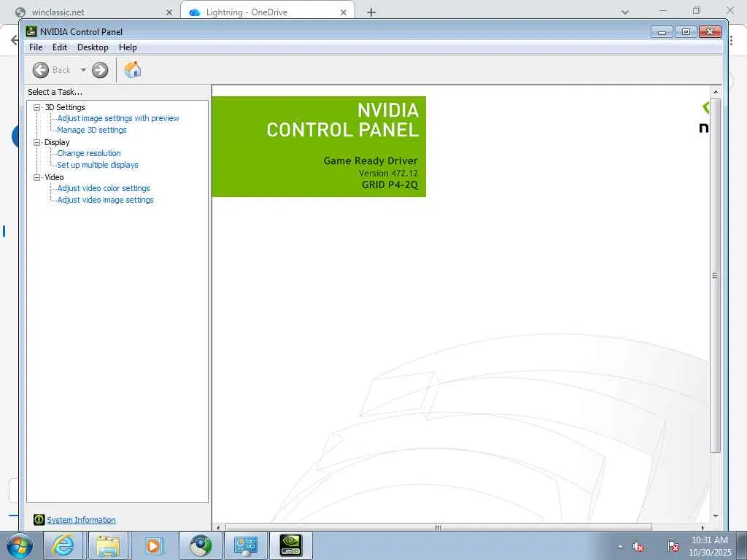Viewport: 747px width, 560px height.
Task: Launch Internet Explorer from the taskbar
Action: 63,545
